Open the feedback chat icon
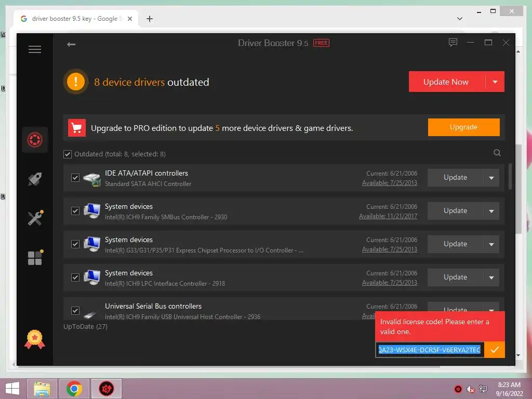The image size is (532, 399). [x=453, y=43]
